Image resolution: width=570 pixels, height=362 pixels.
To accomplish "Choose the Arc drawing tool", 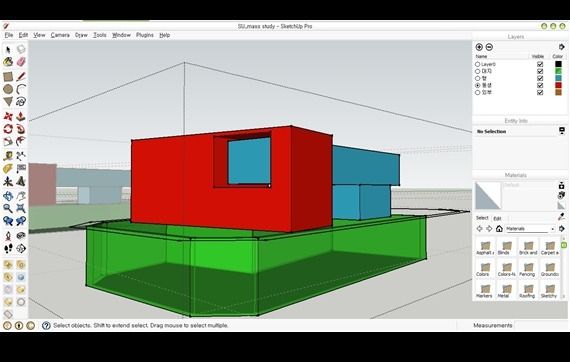I will point(21,89).
